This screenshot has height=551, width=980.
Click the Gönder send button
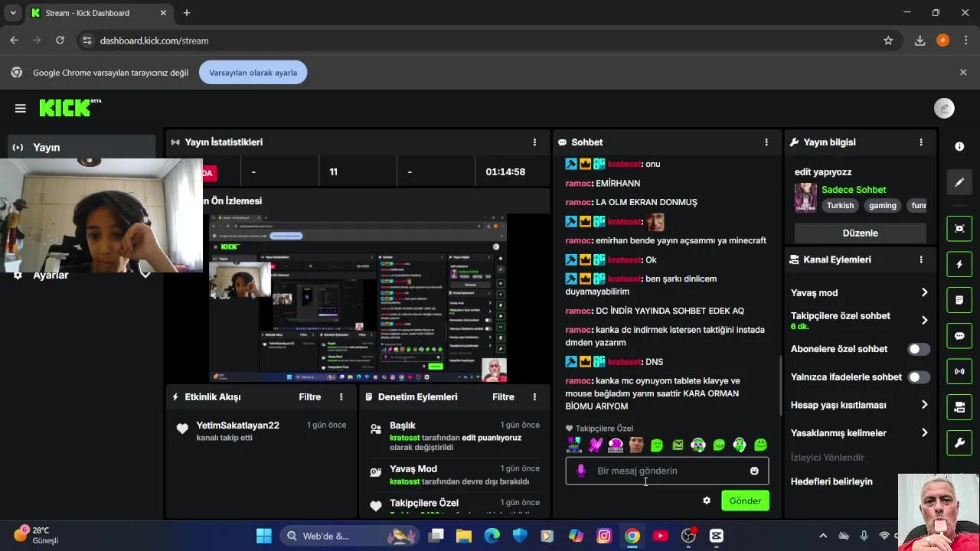click(x=745, y=501)
